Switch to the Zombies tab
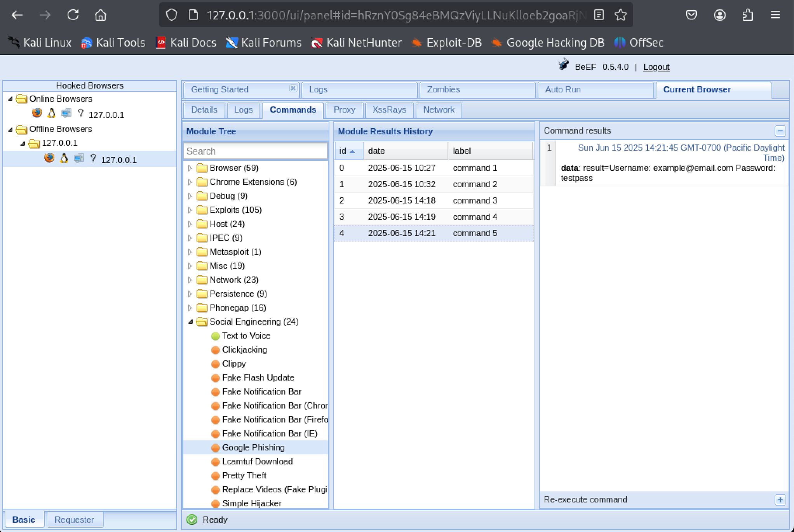 [443, 90]
